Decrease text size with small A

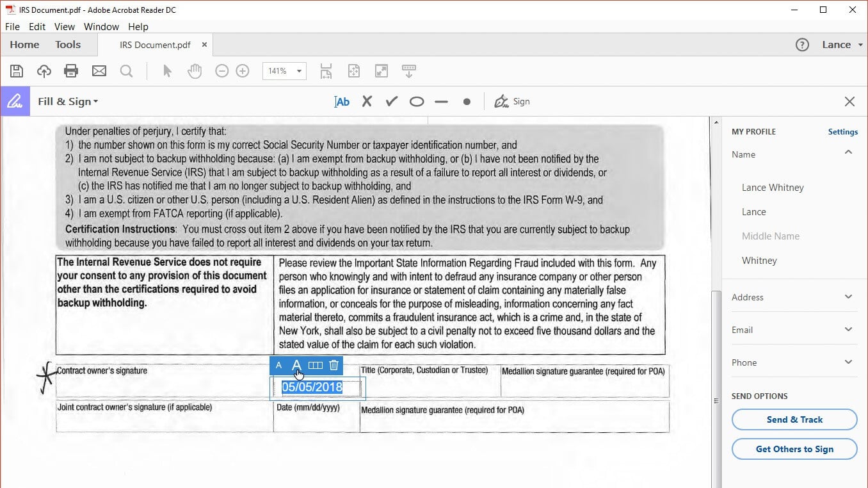279,366
